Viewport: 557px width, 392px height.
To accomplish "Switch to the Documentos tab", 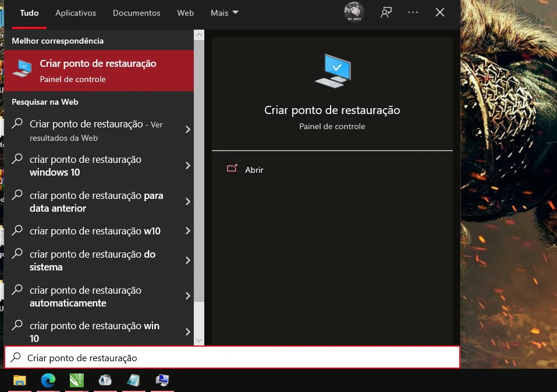I will pyautogui.click(x=136, y=13).
